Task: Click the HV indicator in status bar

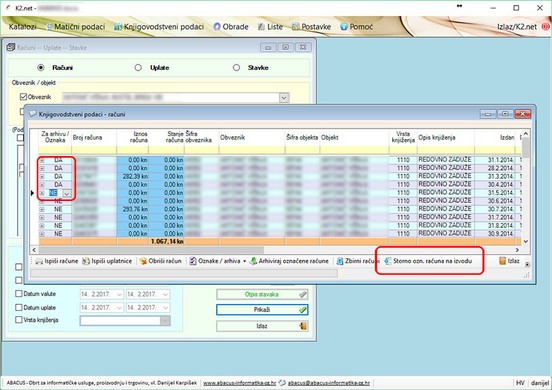Action: (520, 383)
